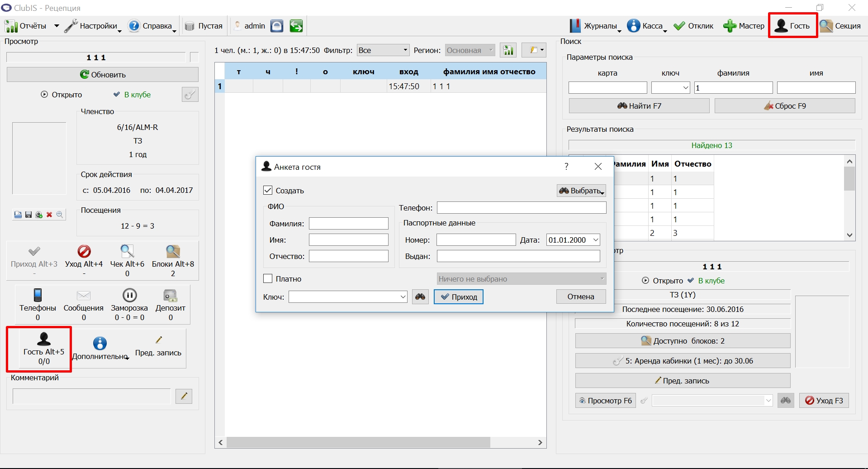Open the Гость Alt+5 guest icon
The height and width of the screenshot is (469, 868).
pyautogui.click(x=44, y=339)
